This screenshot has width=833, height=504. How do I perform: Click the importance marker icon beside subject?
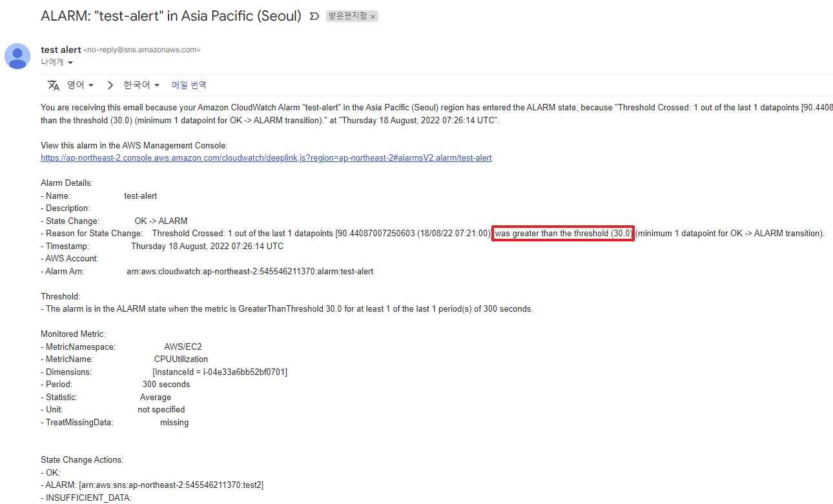pos(314,16)
